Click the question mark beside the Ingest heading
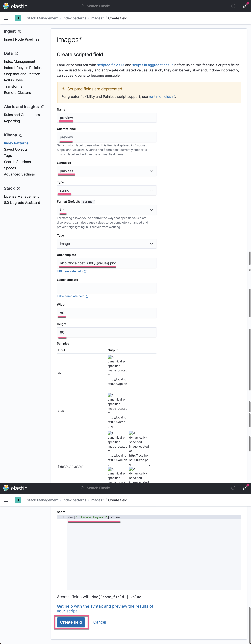Image resolution: width=251 pixels, height=644 pixels. (x=20, y=31)
